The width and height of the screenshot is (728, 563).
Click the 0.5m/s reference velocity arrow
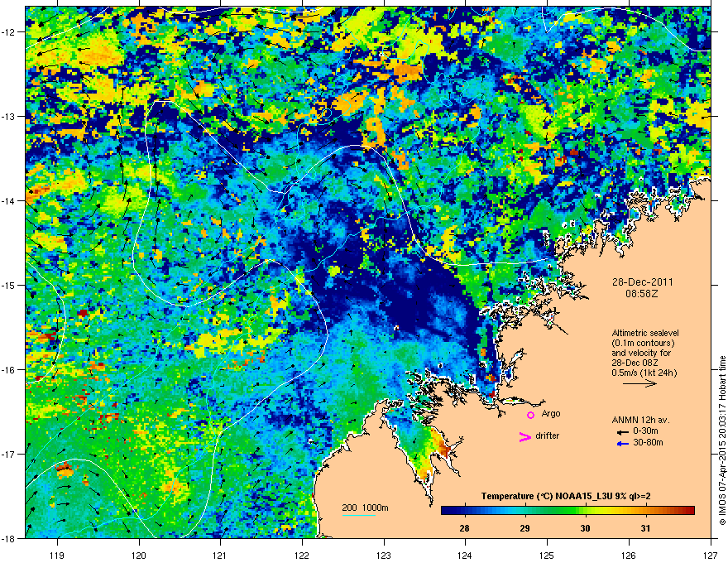(639, 383)
